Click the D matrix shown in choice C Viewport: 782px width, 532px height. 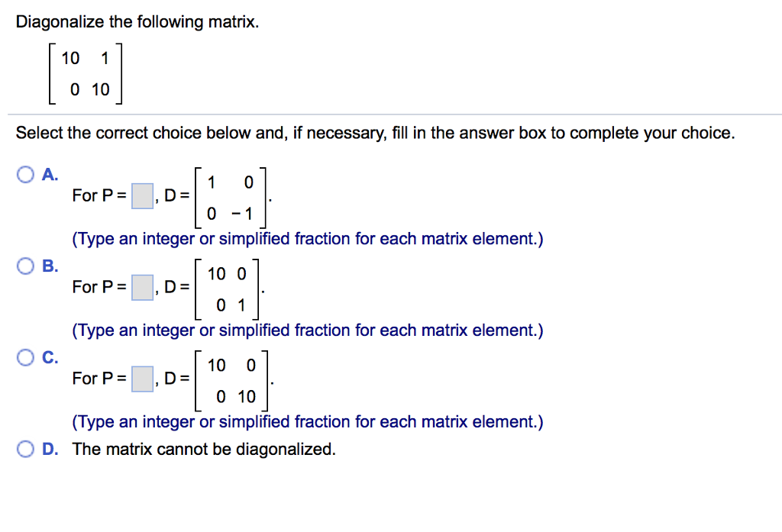(233, 379)
